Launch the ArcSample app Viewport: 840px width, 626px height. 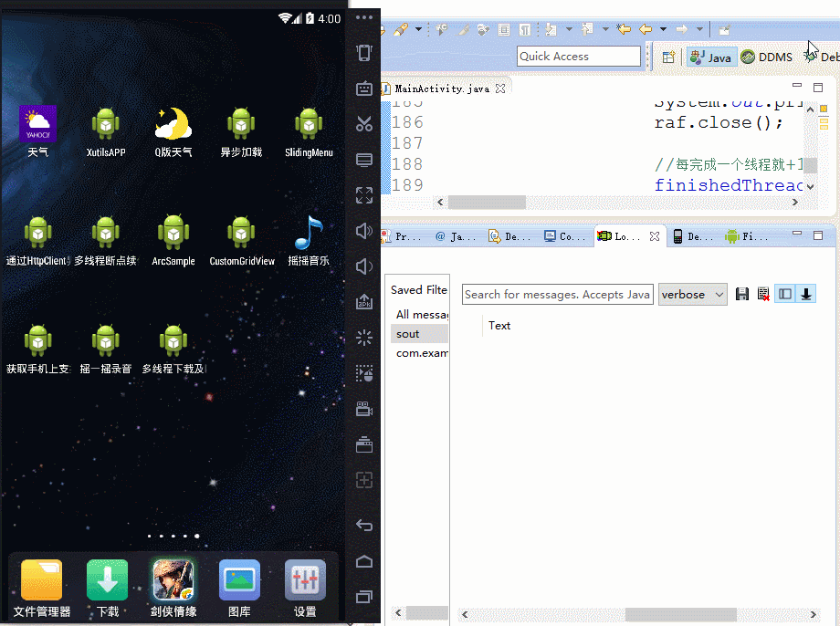click(x=173, y=240)
